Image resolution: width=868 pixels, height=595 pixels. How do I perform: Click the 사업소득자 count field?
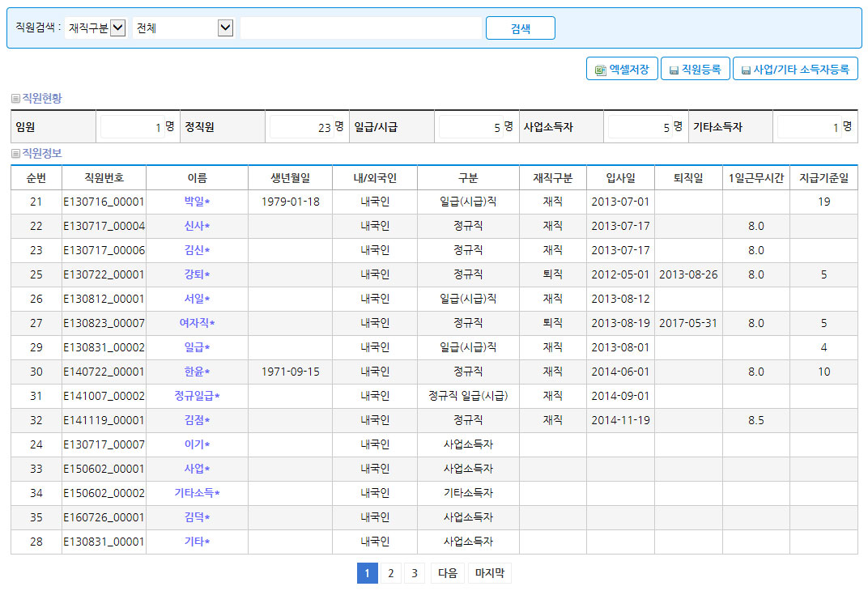(640, 127)
